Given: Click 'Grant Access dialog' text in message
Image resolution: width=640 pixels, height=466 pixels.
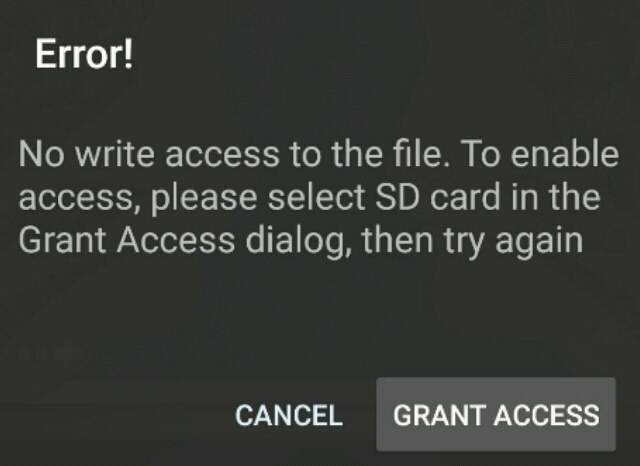Looking at the screenshot, I should pyautogui.click(x=181, y=241).
